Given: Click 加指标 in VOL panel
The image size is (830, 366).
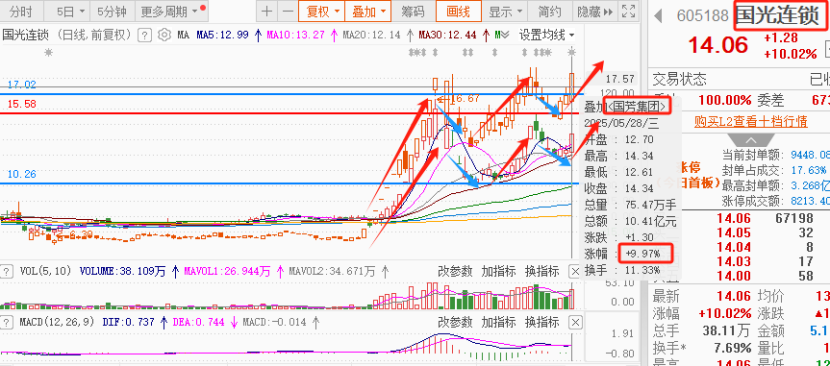Looking at the screenshot, I should tap(498, 272).
